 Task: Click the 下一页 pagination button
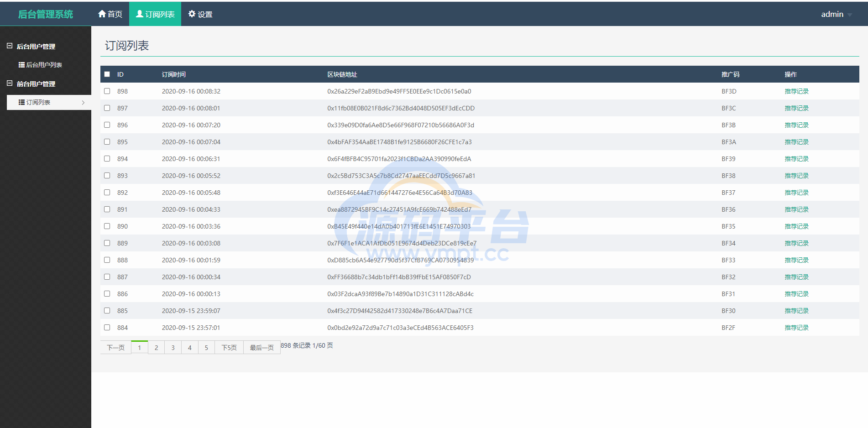tap(115, 347)
